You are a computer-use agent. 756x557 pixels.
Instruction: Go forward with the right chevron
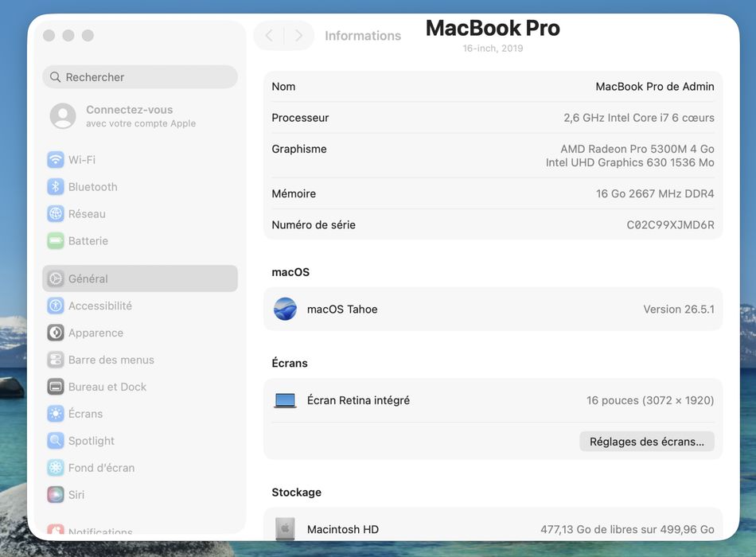tap(298, 36)
